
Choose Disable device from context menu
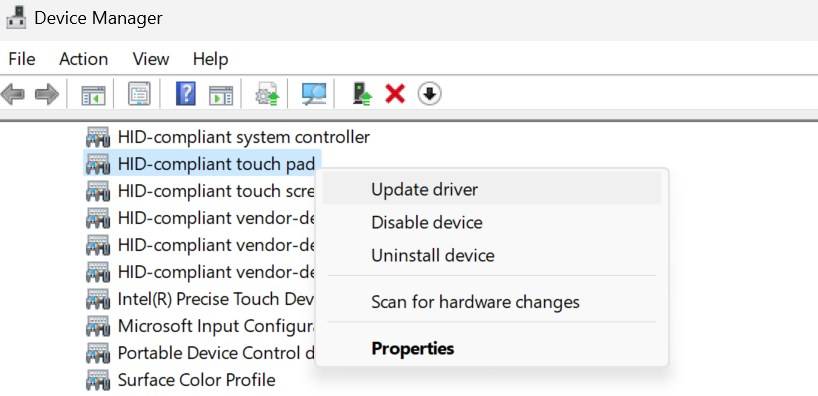[x=491, y=223]
